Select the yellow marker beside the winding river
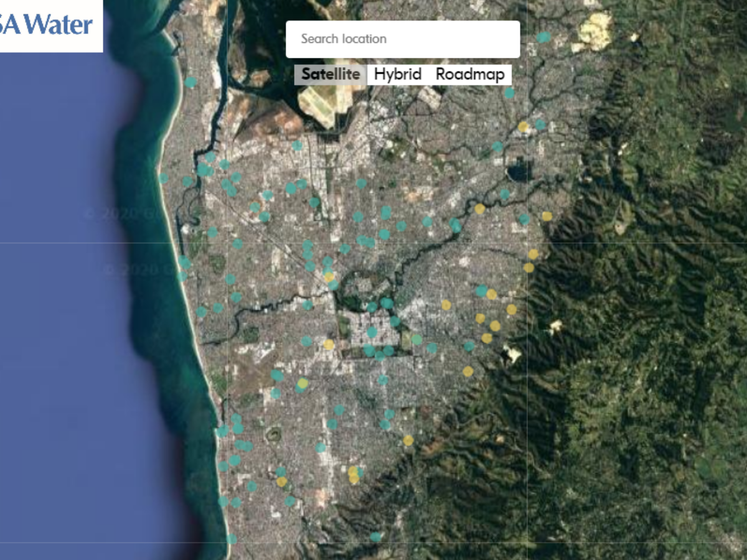Screen dimensions: 747x560 point(479,209)
